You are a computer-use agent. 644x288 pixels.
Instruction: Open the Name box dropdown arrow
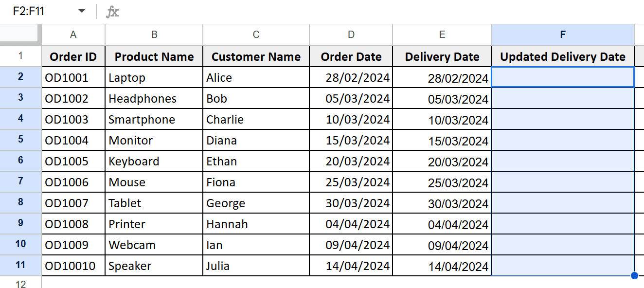pyautogui.click(x=82, y=11)
